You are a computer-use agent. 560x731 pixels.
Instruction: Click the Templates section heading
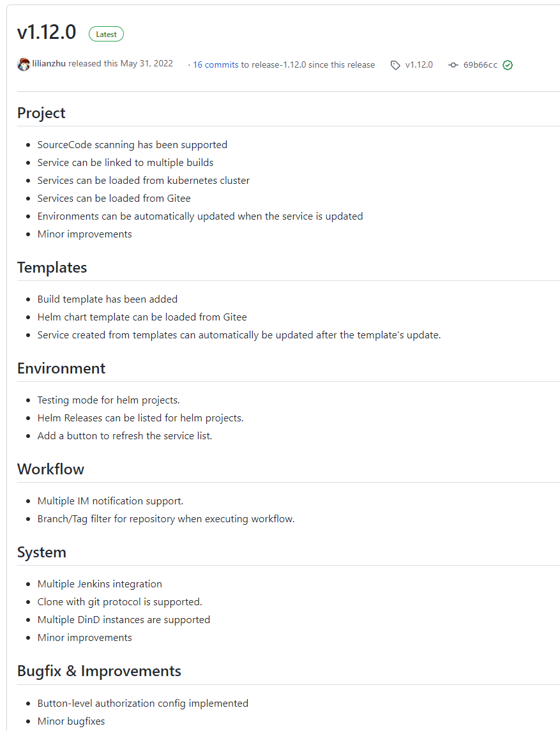(x=52, y=268)
